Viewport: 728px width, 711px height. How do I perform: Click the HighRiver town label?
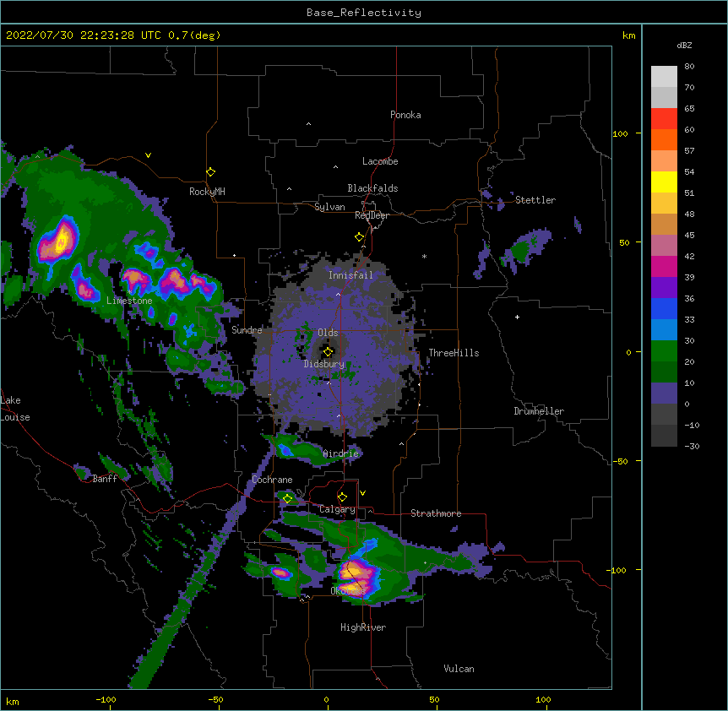pyautogui.click(x=363, y=627)
